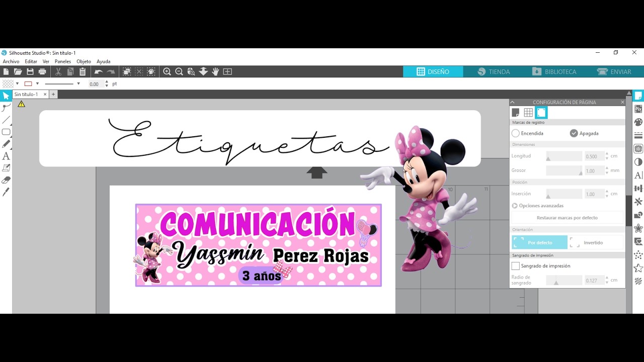The height and width of the screenshot is (362, 644).
Task: Select Invertido orientation
Action: pyautogui.click(x=596, y=242)
